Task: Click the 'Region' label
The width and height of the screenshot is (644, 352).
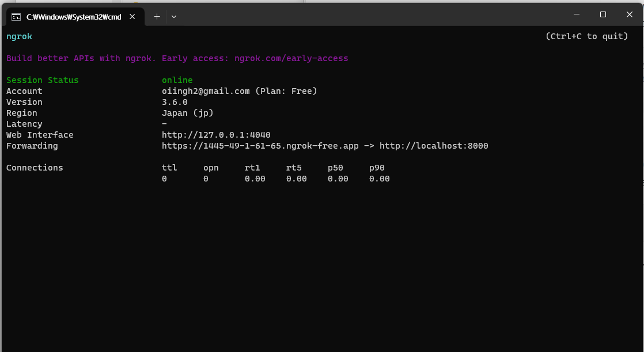Action: tap(22, 113)
